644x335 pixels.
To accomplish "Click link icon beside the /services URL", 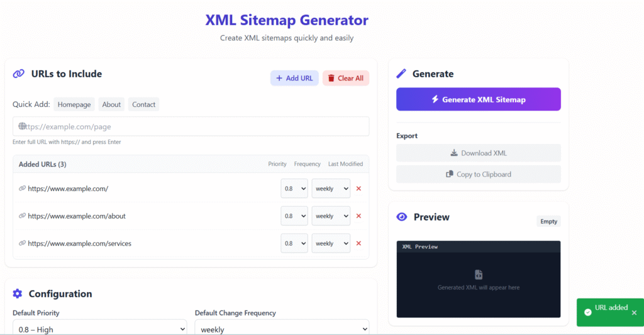I will point(22,243).
